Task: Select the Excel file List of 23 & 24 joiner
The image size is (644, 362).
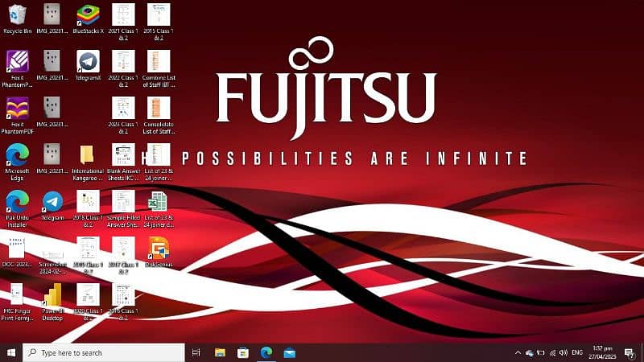Action: click(x=159, y=209)
